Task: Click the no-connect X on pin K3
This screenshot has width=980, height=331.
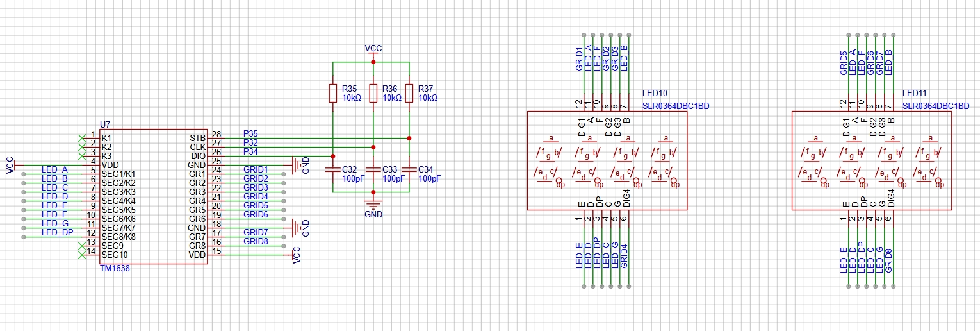Action: point(81,156)
